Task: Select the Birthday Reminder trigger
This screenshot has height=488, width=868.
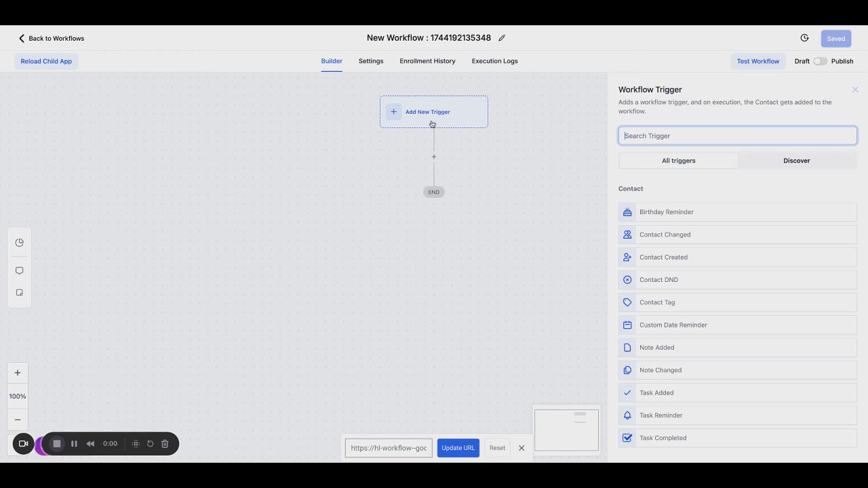Action: point(737,212)
